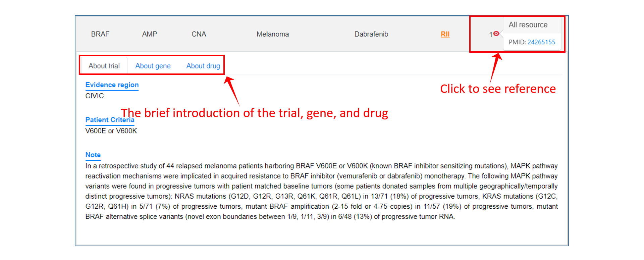Click the Melanoma disease cell
This screenshot has height=260, width=644.
[273, 34]
